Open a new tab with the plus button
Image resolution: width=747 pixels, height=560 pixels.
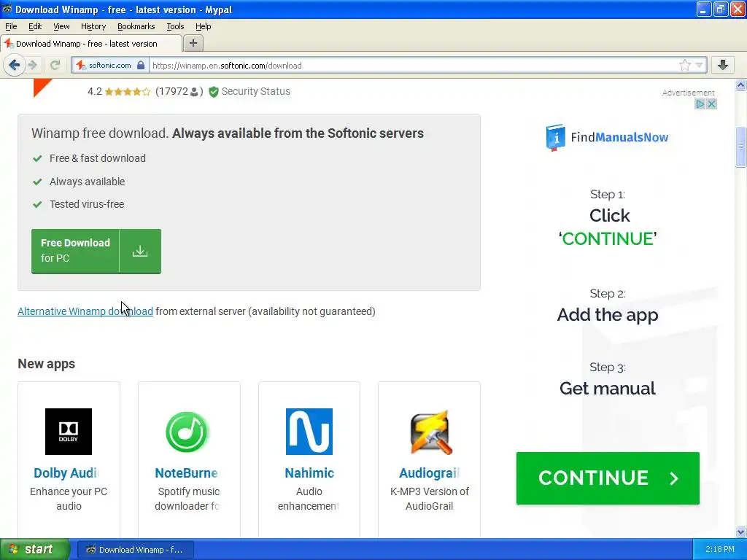(x=193, y=43)
